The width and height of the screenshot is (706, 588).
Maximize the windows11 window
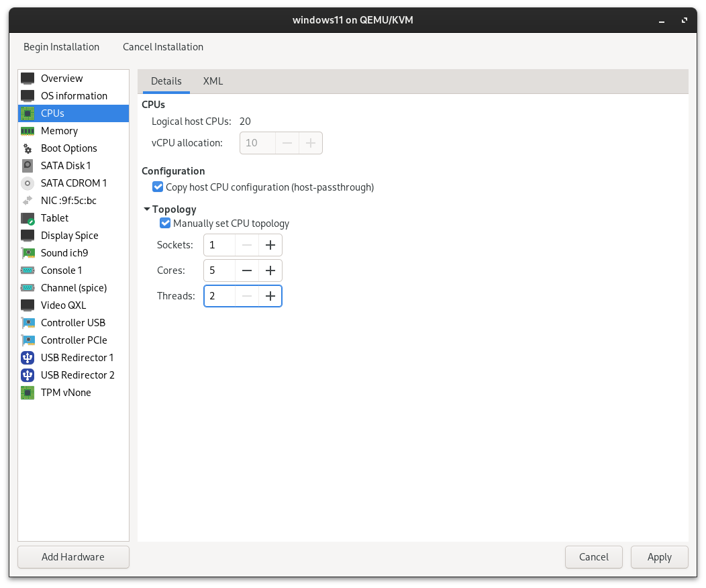(685, 20)
